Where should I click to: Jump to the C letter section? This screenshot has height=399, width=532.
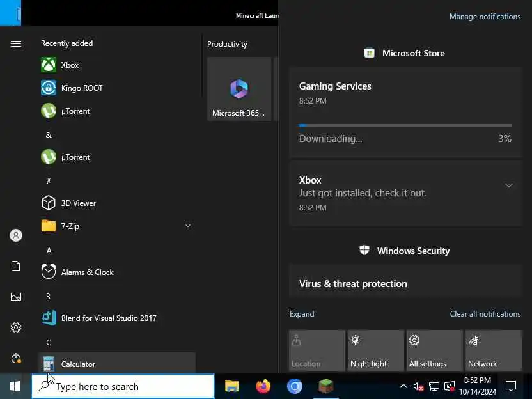pyautogui.click(x=49, y=342)
